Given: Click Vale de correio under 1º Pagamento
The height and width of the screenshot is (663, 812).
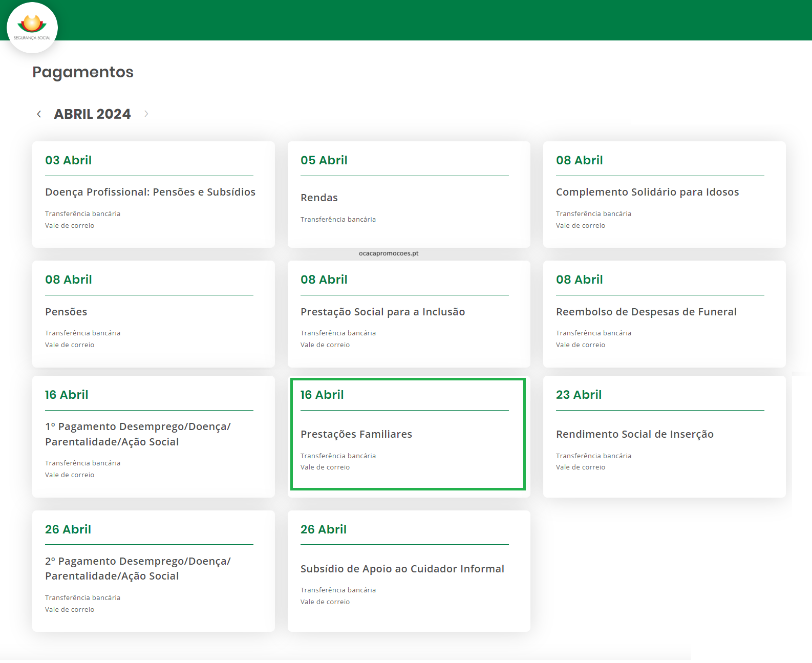Looking at the screenshot, I should [70, 475].
